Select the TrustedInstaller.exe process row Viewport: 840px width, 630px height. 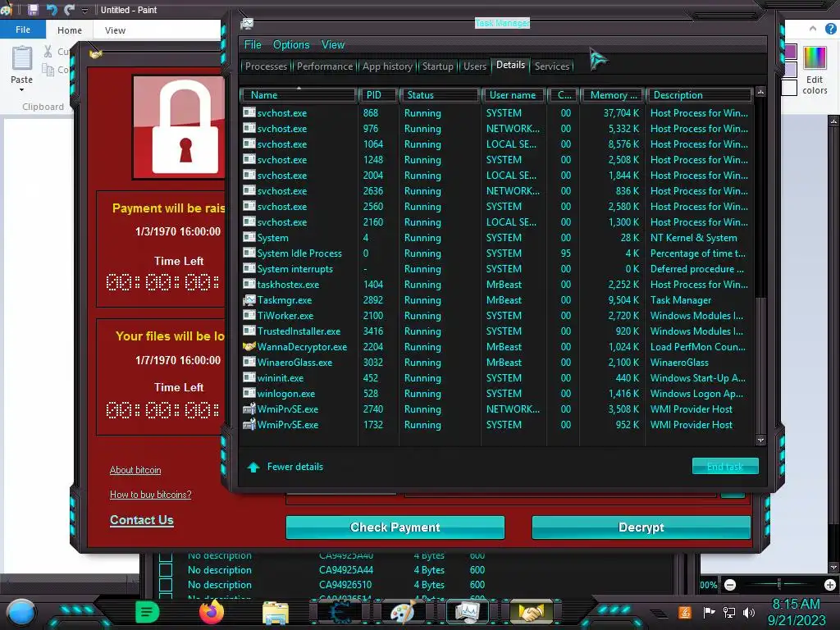[496, 331]
